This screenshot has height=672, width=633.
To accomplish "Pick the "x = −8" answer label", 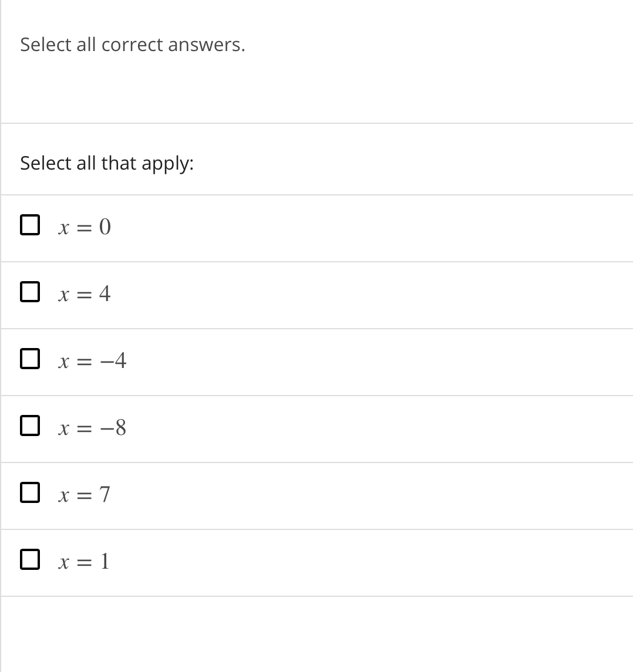I will tap(92, 428).
